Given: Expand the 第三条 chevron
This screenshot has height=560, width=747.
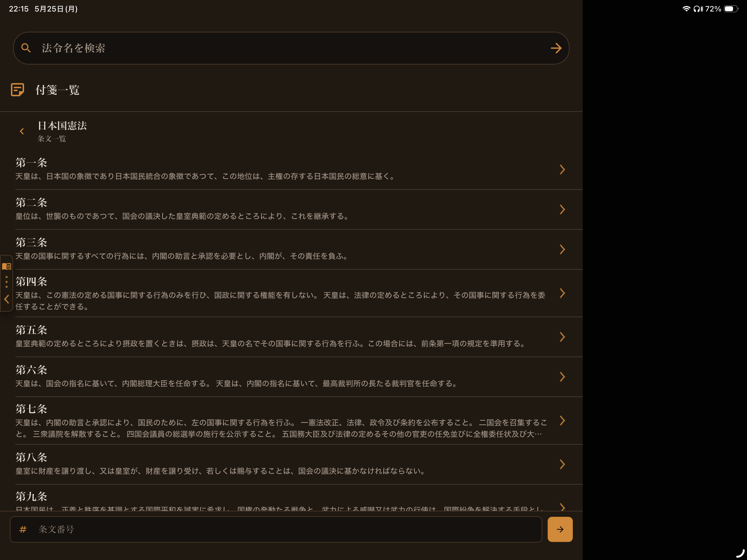Looking at the screenshot, I should [x=562, y=249].
